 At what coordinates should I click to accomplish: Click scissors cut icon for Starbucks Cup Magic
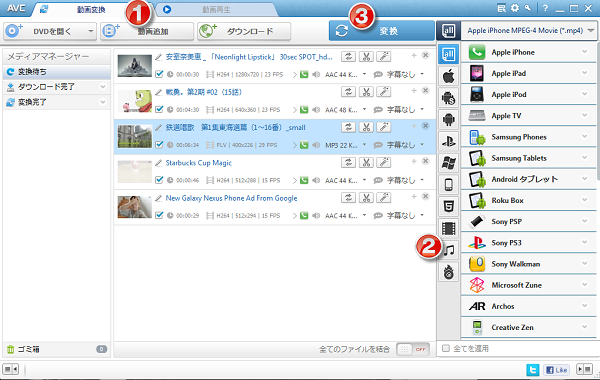tap(366, 162)
